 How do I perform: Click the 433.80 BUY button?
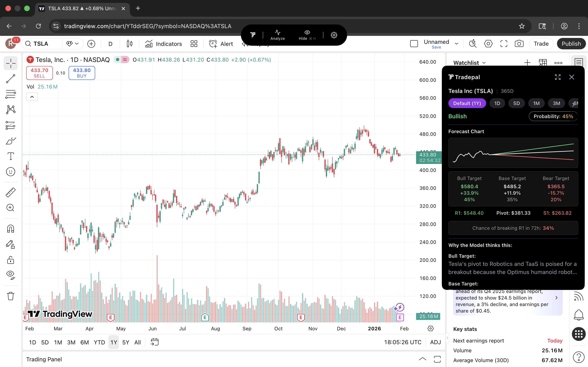pyautogui.click(x=82, y=73)
